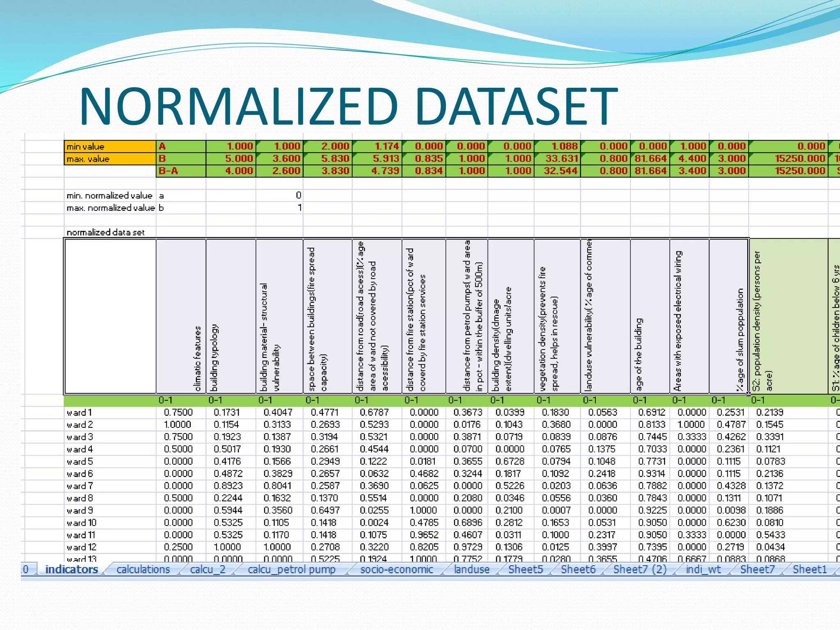The image size is (840, 630).
Task: Select the 'ward 1' row label
Action: (x=110, y=413)
